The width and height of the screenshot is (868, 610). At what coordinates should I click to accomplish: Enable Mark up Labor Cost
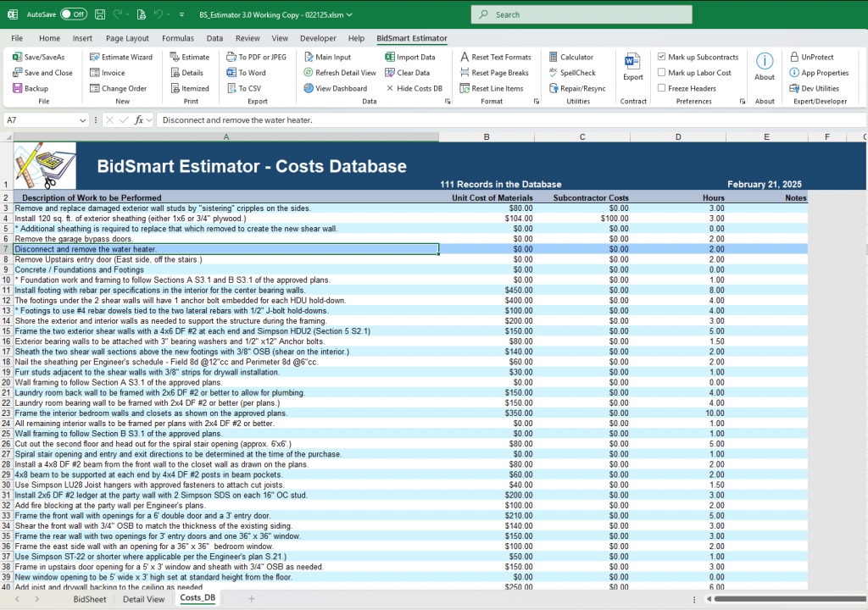661,72
